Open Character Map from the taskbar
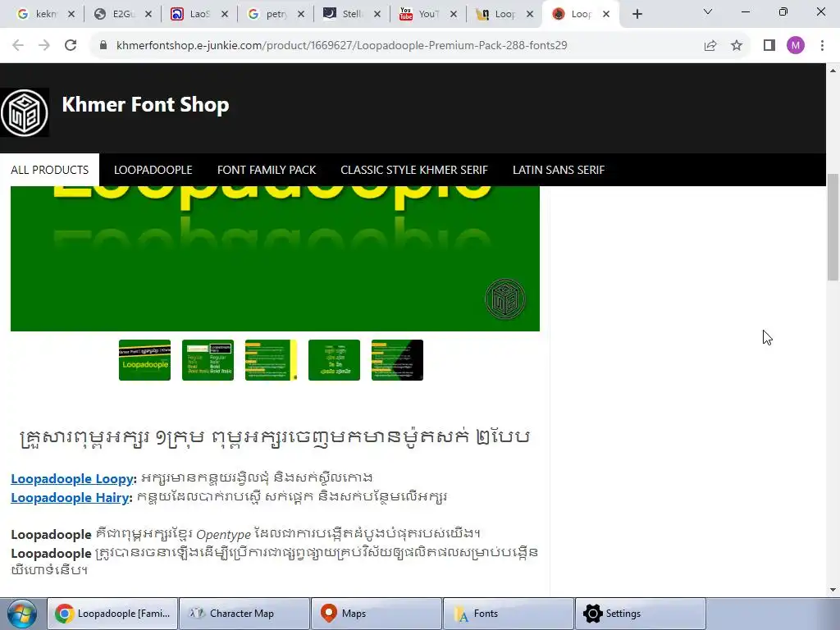 coord(244,614)
